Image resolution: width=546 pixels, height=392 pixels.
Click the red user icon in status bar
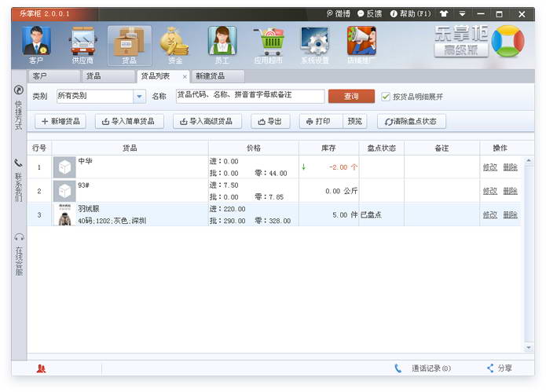point(41,368)
